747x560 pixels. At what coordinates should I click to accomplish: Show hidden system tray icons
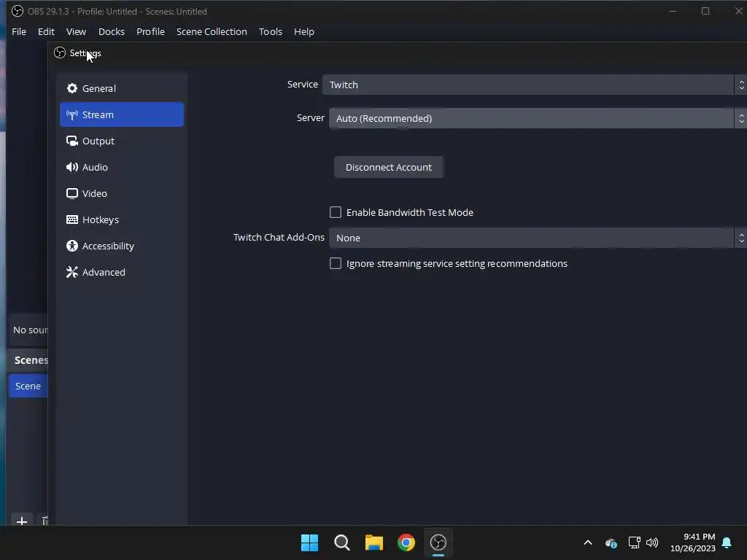click(588, 542)
